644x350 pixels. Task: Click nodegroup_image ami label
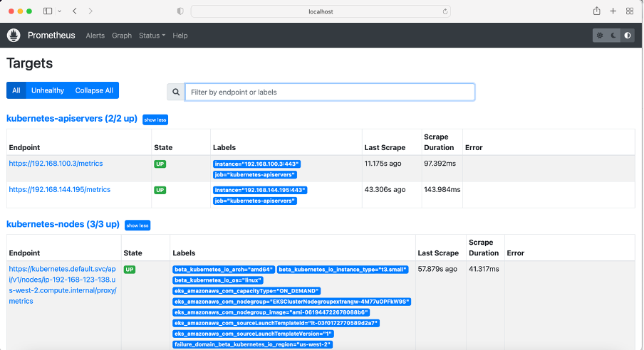271,312
